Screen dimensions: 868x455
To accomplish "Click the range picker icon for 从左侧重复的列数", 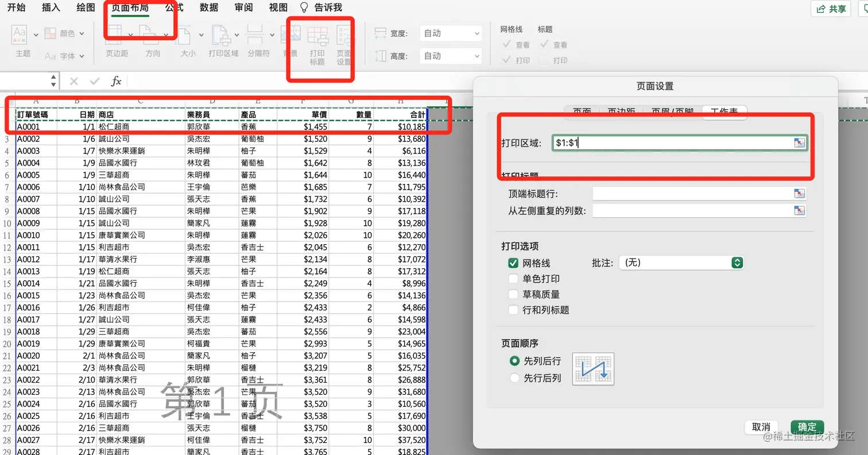I will (x=799, y=211).
